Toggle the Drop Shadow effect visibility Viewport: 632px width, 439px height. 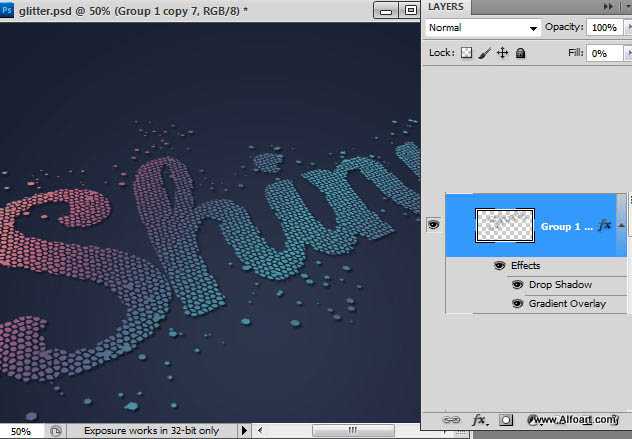[x=518, y=285]
